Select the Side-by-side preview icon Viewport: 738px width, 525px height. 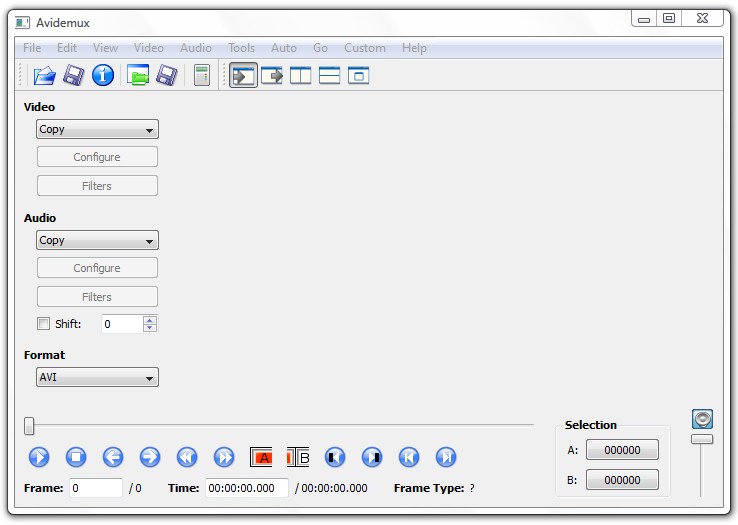tap(300, 75)
